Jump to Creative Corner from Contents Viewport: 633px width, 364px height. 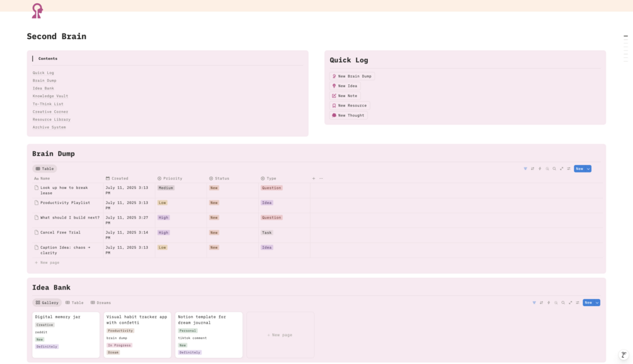[x=50, y=112]
